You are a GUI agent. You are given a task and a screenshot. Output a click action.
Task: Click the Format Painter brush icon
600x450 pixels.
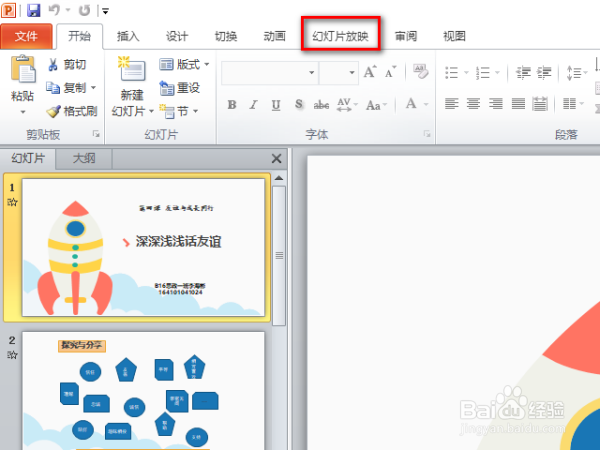point(53,111)
